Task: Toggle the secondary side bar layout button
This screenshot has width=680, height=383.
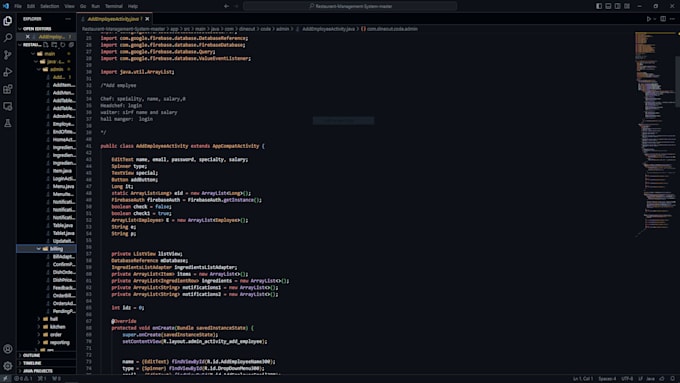Action: click(x=618, y=6)
